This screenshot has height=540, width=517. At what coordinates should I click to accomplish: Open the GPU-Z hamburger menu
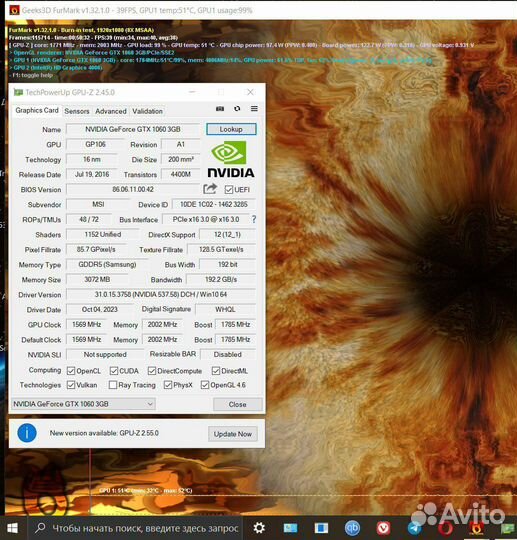coord(254,109)
